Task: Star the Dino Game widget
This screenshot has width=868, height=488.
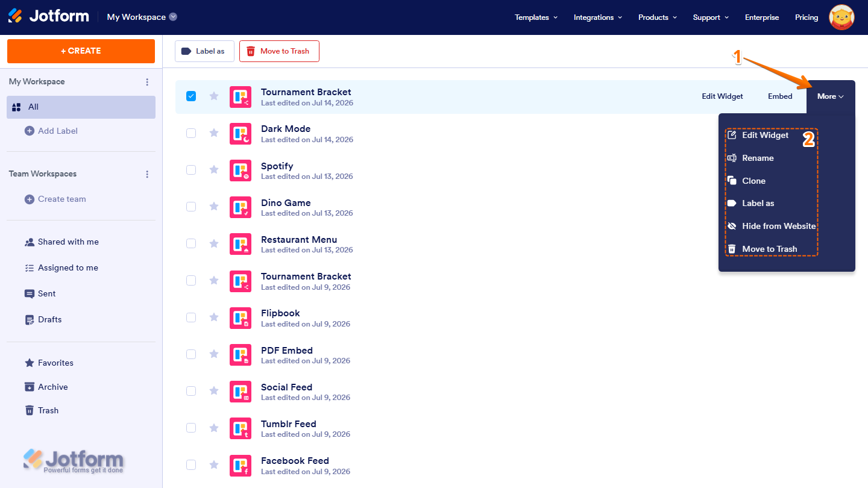Action: click(213, 207)
